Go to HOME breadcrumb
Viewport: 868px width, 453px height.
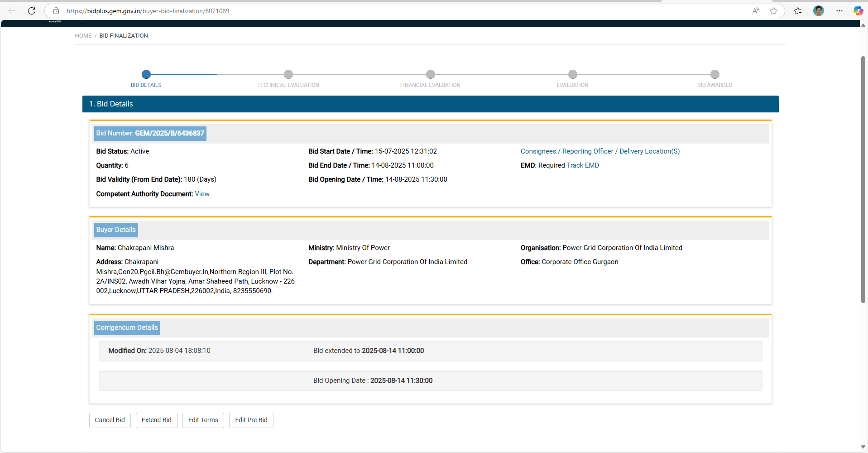[83, 36]
